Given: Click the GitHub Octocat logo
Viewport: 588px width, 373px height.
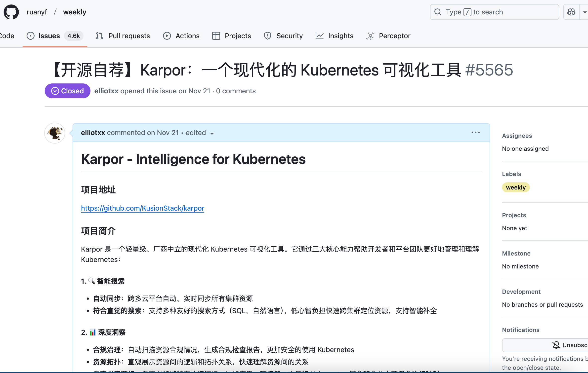Looking at the screenshot, I should tap(11, 12).
